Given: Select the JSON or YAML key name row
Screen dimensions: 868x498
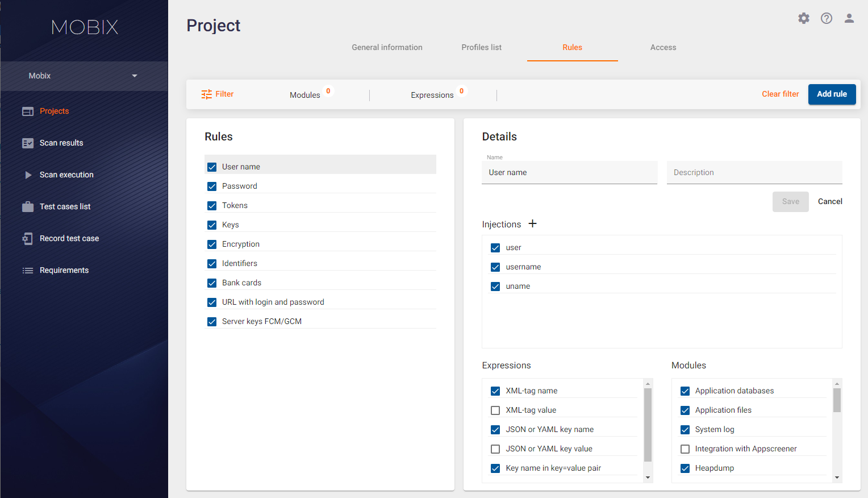Looking at the screenshot, I should 564,430.
